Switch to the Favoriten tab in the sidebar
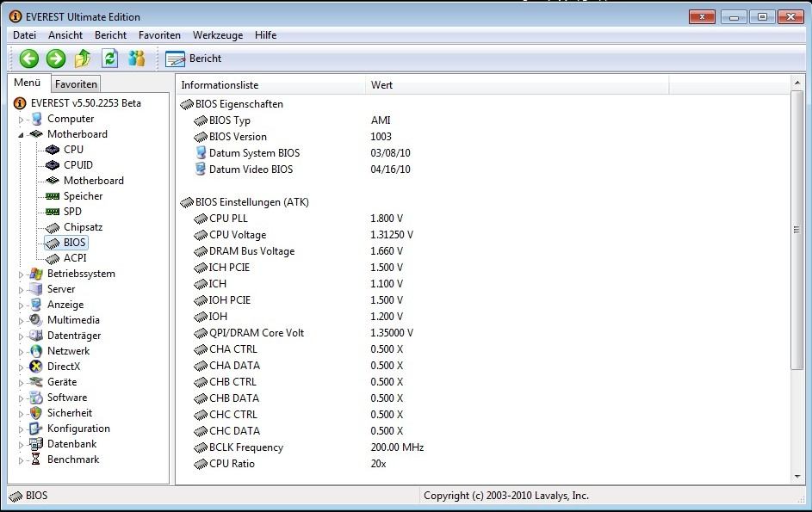 76,83
